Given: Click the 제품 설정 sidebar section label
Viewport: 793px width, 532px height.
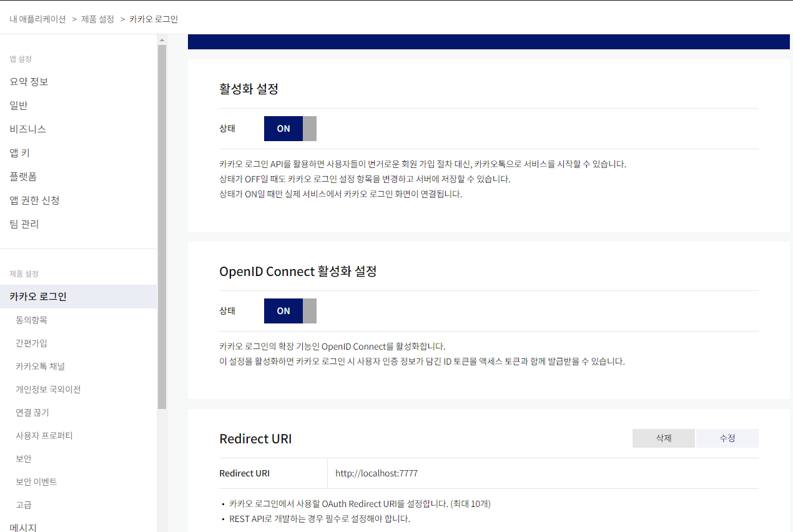Looking at the screenshot, I should [x=24, y=273].
